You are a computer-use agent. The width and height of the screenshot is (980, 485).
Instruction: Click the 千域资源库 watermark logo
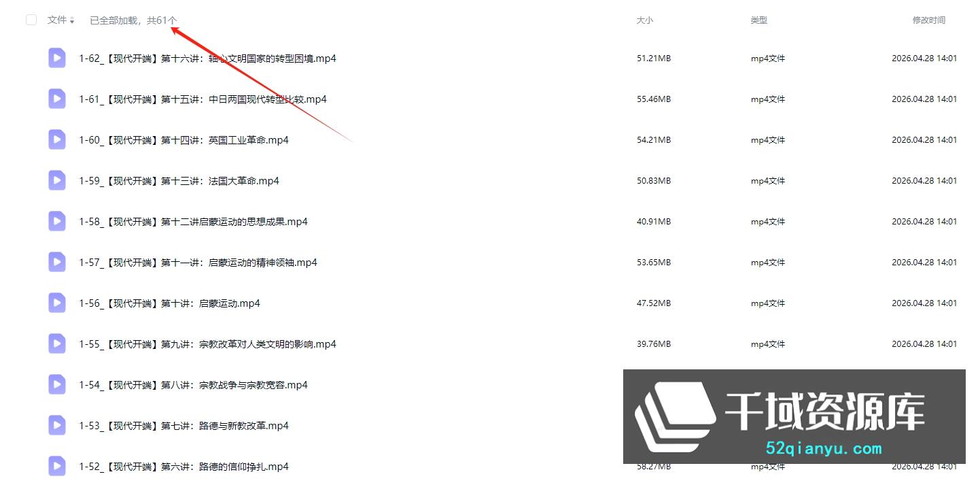pos(794,417)
